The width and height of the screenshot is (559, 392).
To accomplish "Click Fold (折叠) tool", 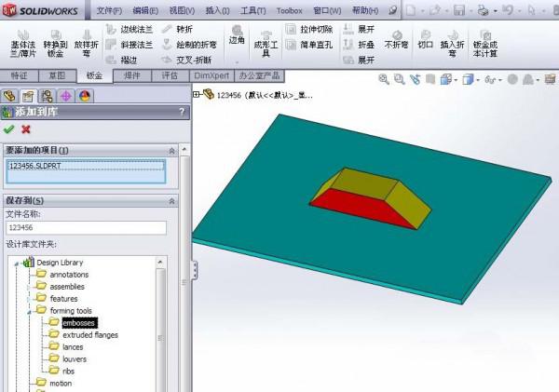I will pos(359,45).
